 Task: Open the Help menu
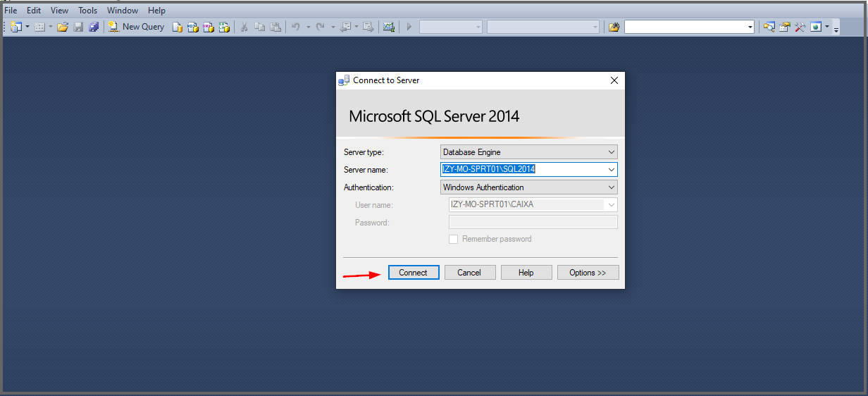156,11
